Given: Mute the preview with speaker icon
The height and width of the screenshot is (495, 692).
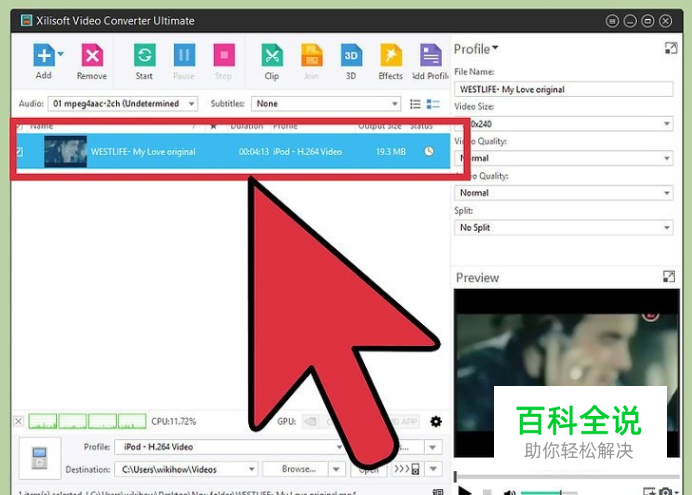Looking at the screenshot, I should [509, 492].
